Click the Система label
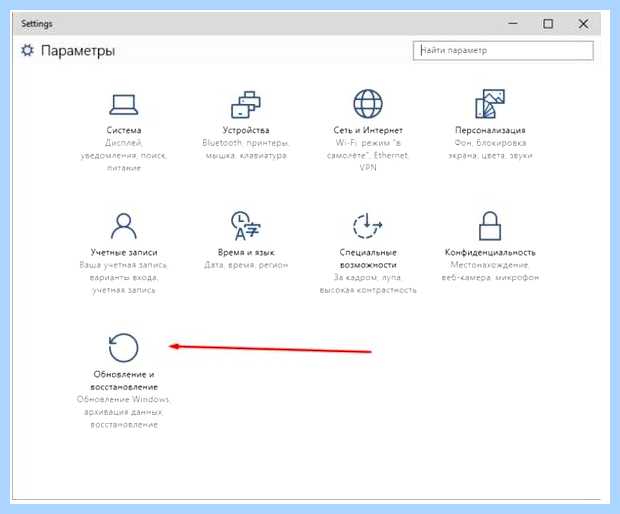Image resolution: width=620 pixels, height=514 pixels. click(124, 130)
